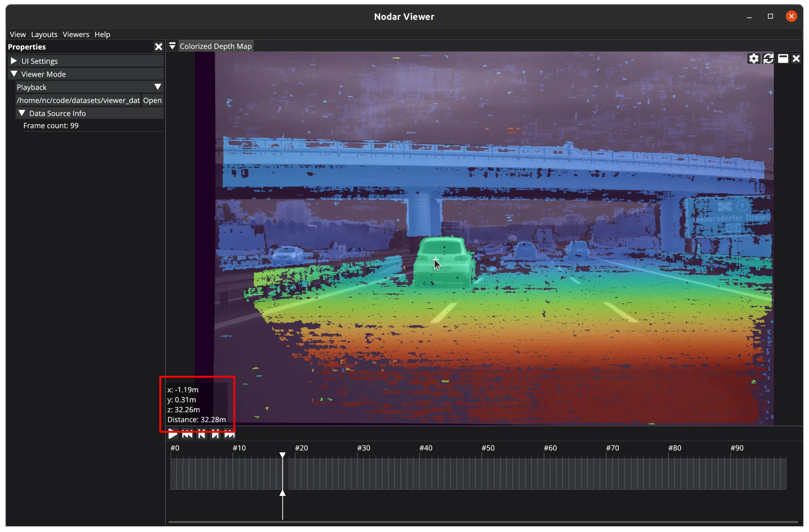Step back one frame
Image resolution: width=809 pixels, height=532 pixels.
(x=202, y=434)
